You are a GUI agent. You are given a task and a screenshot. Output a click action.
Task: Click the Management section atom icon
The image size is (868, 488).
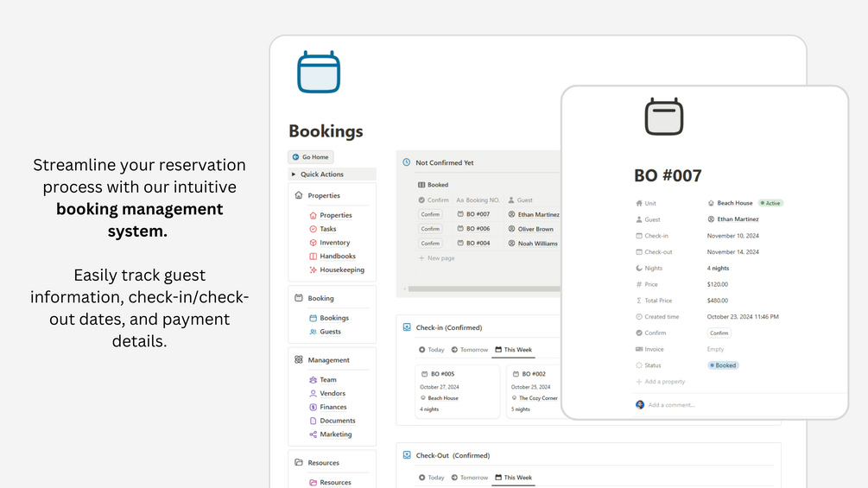coord(299,359)
